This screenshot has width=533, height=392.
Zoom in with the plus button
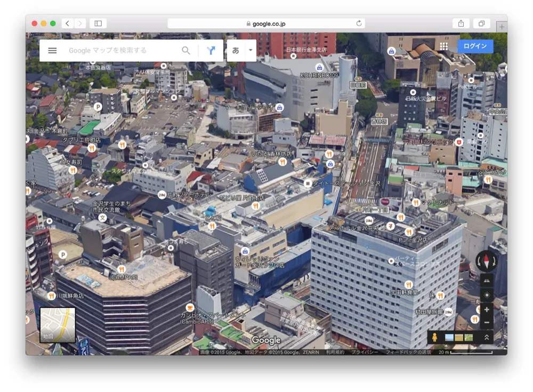pos(488,309)
